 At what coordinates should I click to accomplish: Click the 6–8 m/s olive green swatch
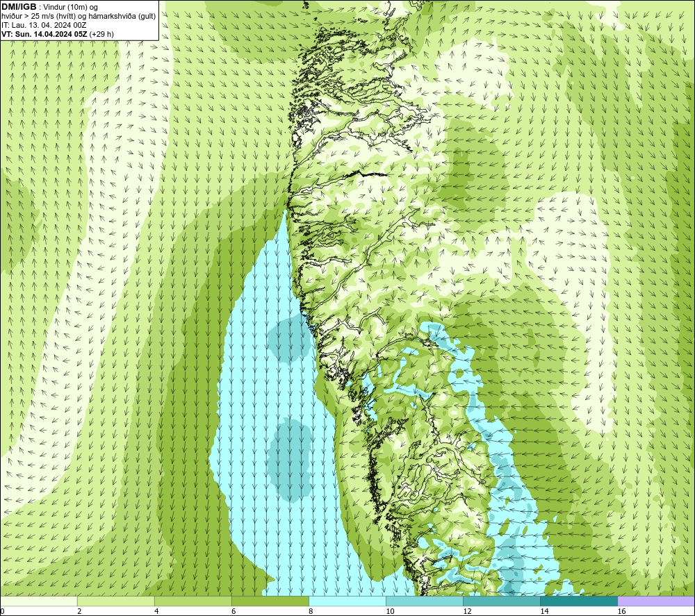pyautogui.click(x=270, y=601)
